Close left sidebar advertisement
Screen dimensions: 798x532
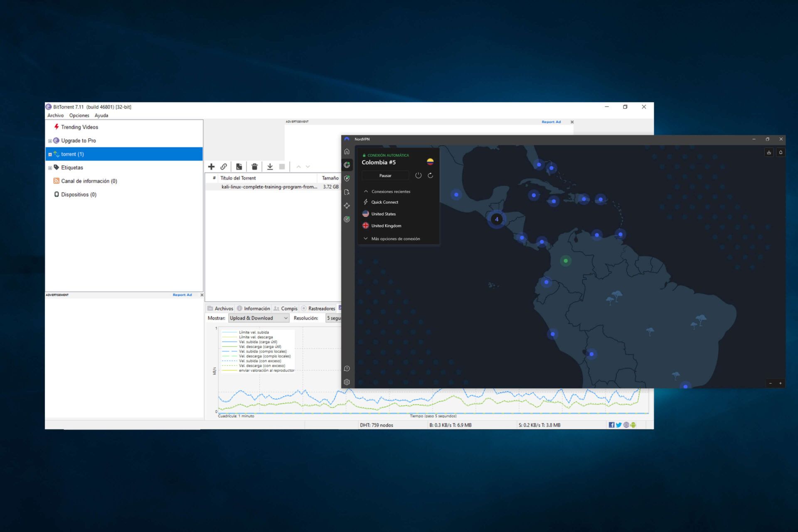point(202,295)
